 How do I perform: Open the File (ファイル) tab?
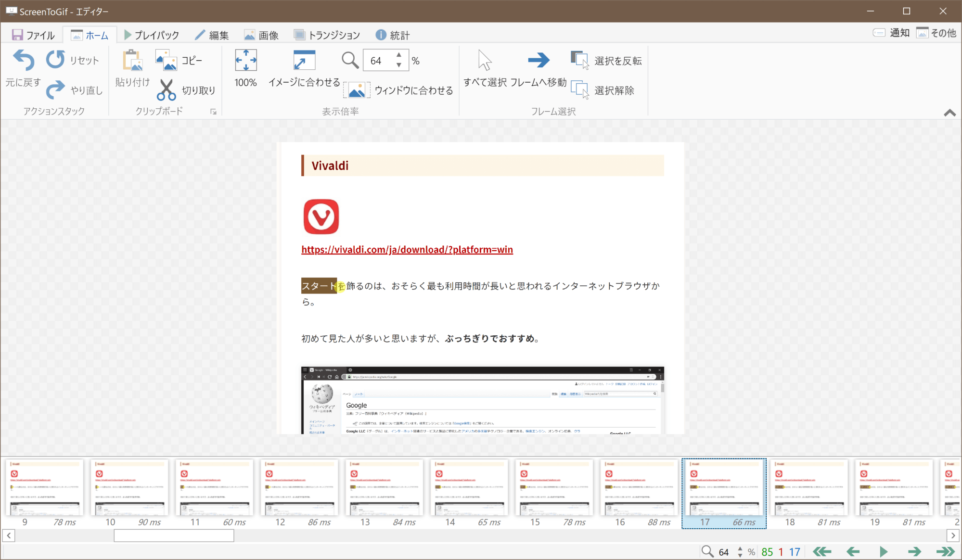33,35
